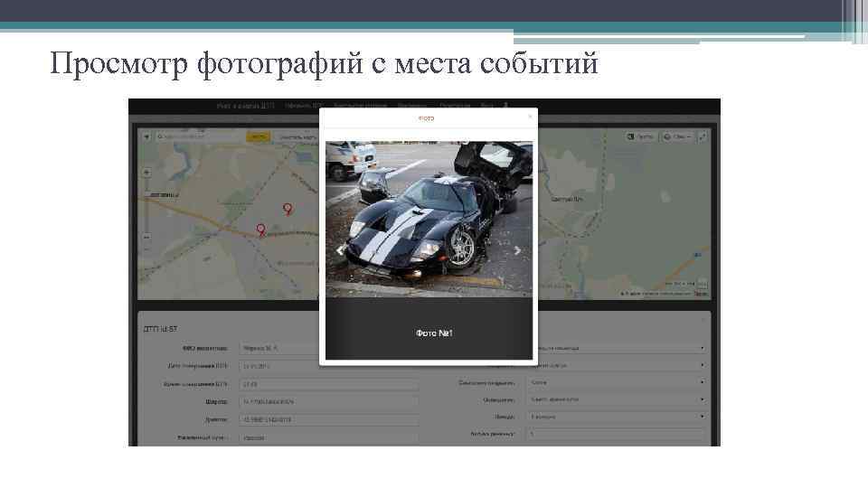Click the map zoom level slider
This screenshot has height=488, width=868.
click(x=146, y=205)
